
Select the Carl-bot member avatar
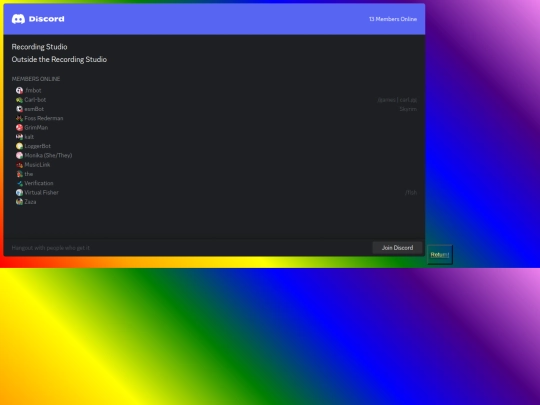click(x=19, y=100)
